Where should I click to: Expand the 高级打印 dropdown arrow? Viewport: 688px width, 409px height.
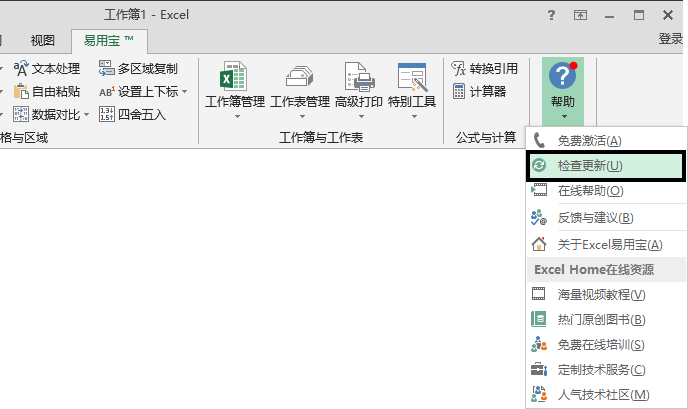point(361,117)
